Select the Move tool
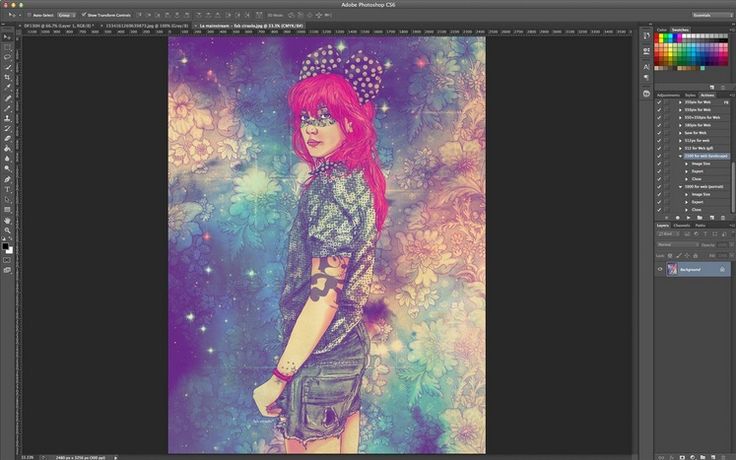Image resolution: width=736 pixels, height=460 pixels. [x=7, y=37]
